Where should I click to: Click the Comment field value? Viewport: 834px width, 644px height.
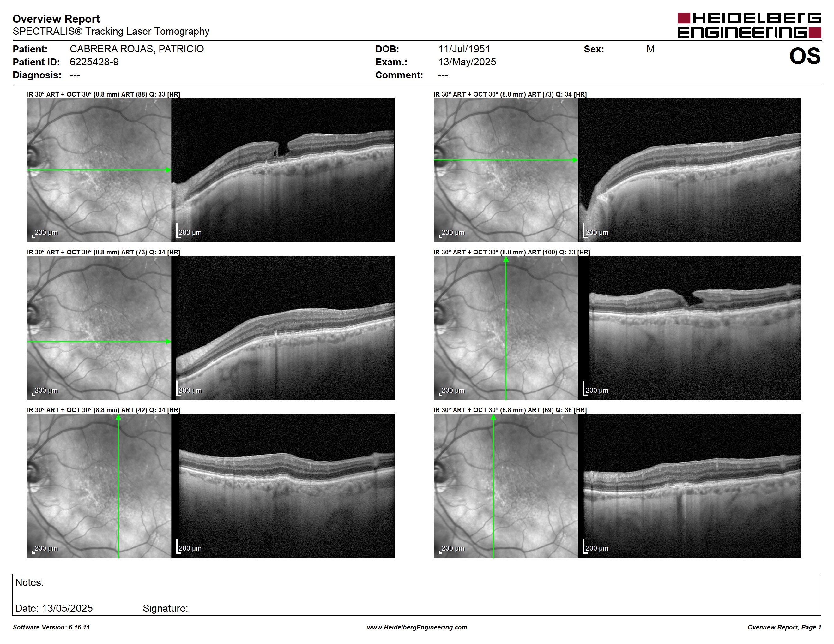[443, 75]
